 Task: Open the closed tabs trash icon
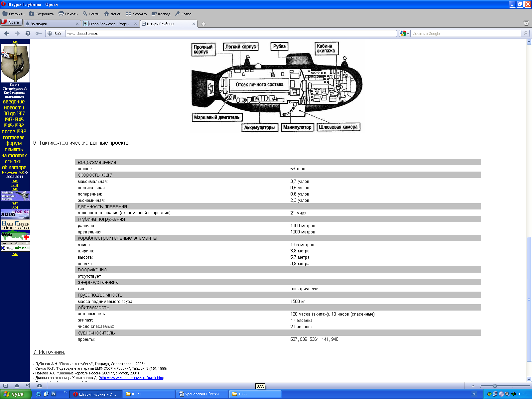(526, 23)
